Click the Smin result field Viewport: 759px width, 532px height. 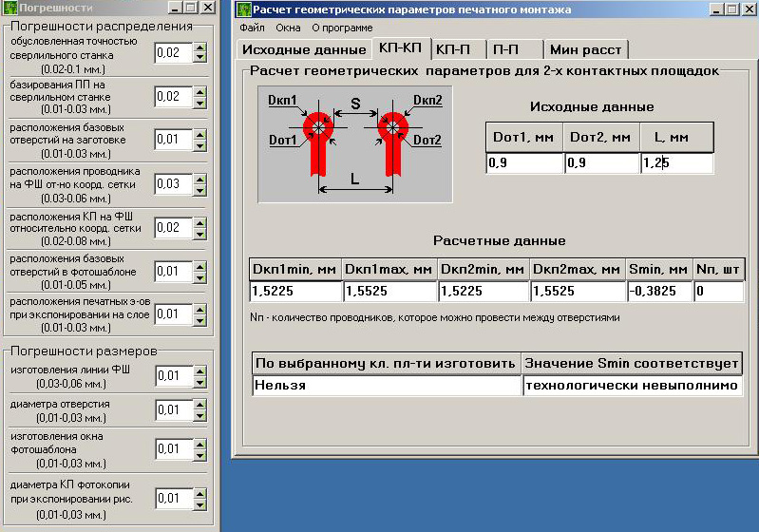pos(657,292)
